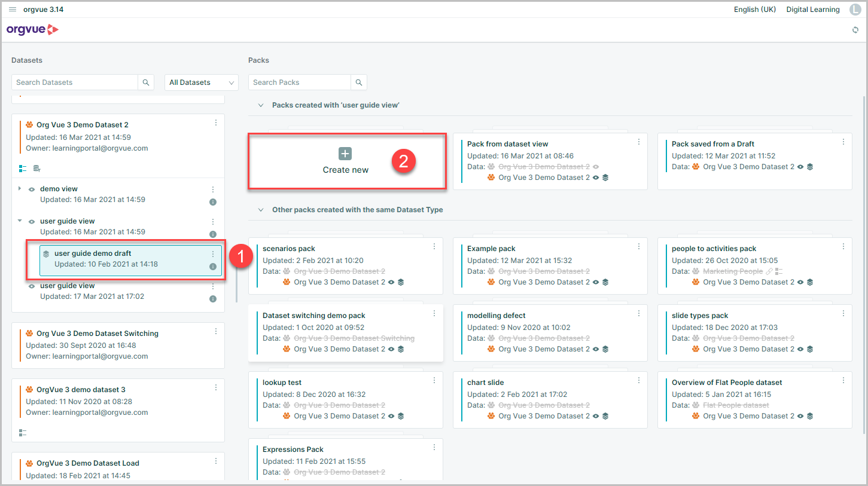The image size is (868, 486).
Task: Open the Dataset switching demo pack card
Action: pos(346,333)
